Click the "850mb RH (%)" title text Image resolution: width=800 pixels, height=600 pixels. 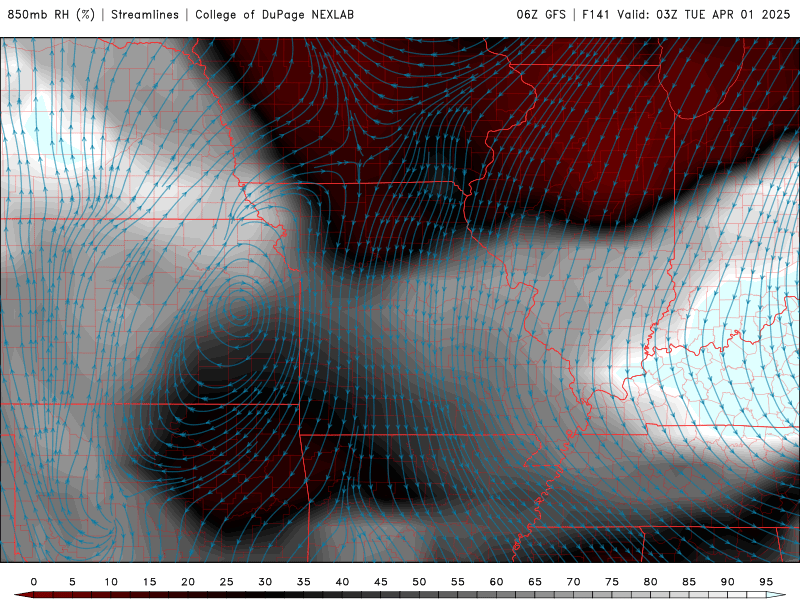52,14
